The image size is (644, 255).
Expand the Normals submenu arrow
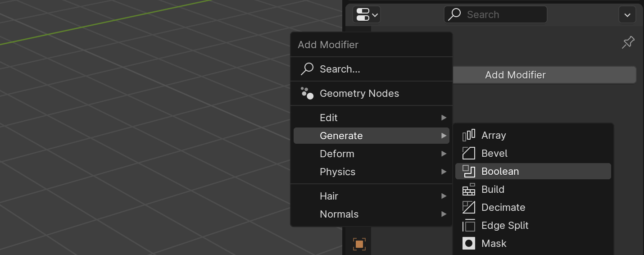444,214
